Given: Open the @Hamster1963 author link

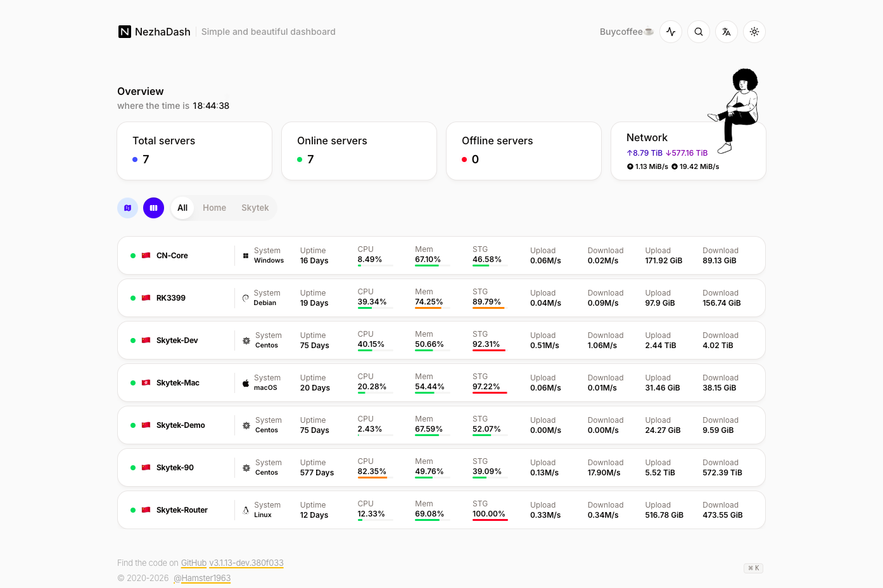Looking at the screenshot, I should 202,578.
